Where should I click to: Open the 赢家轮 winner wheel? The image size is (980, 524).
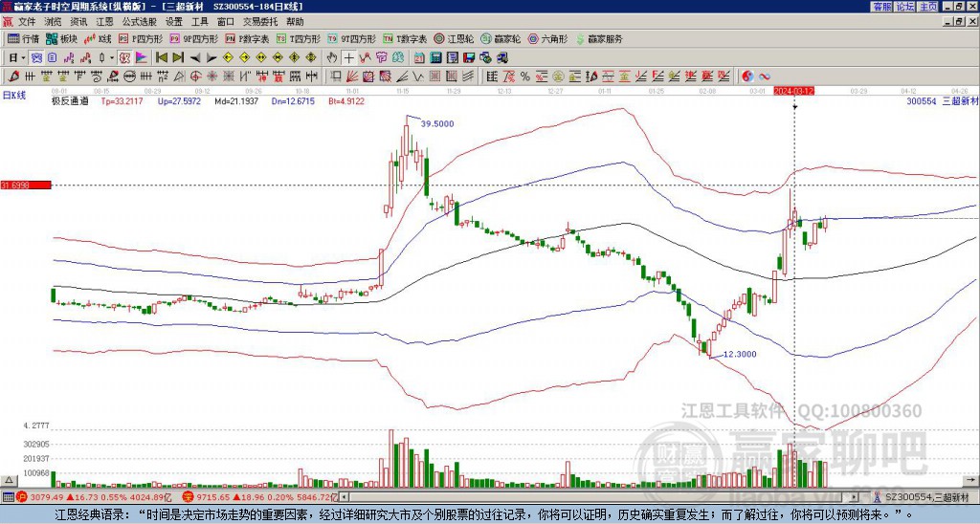[501, 38]
